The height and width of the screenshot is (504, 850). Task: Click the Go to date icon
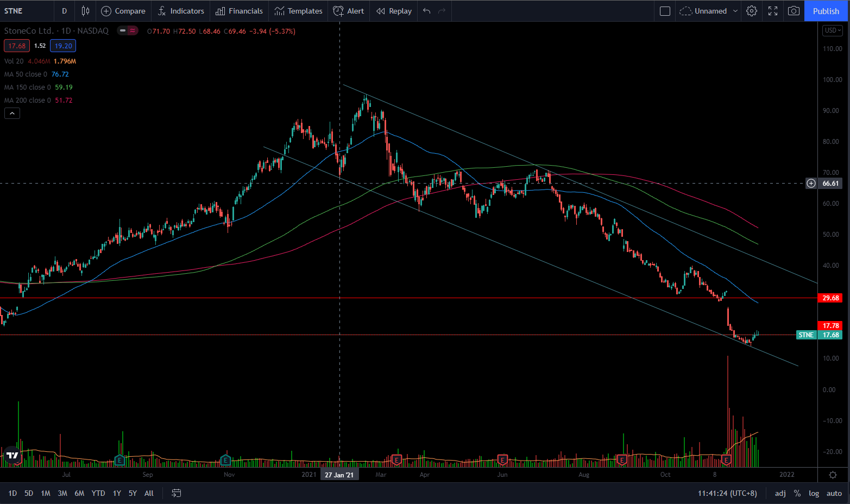coord(177,493)
